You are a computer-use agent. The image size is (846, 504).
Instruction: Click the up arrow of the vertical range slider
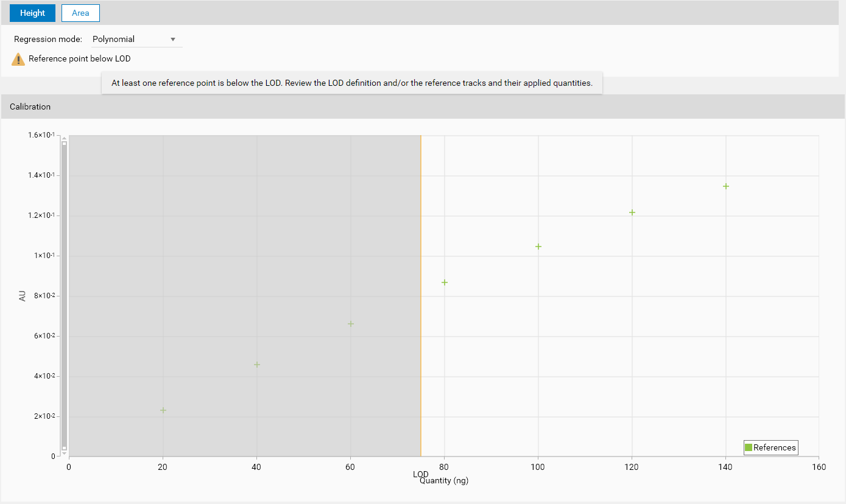coord(64,138)
